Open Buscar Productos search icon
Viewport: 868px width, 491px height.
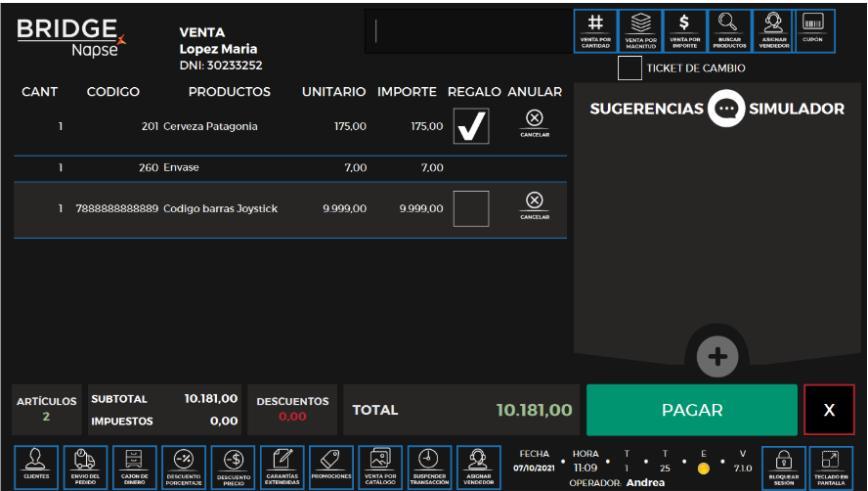point(729,31)
